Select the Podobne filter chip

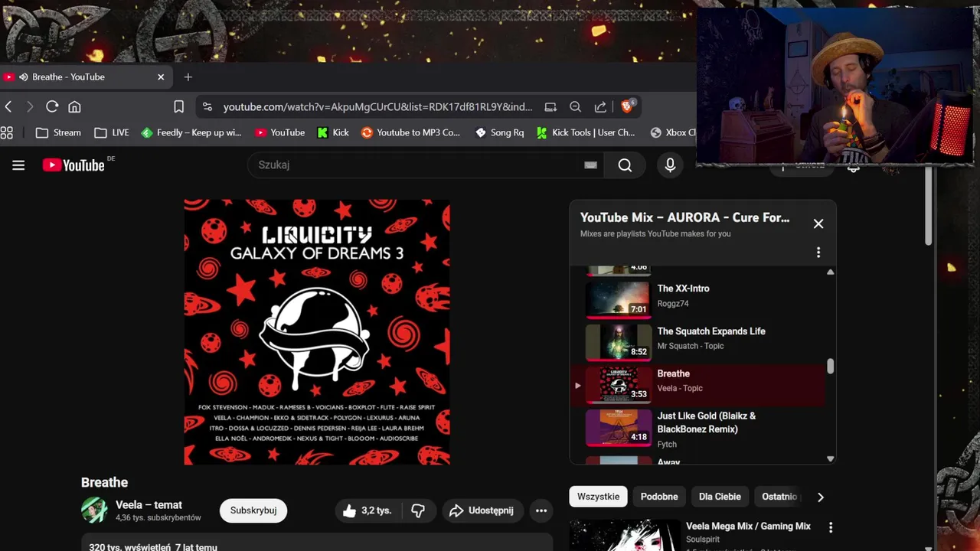click(x=659, y=497)
